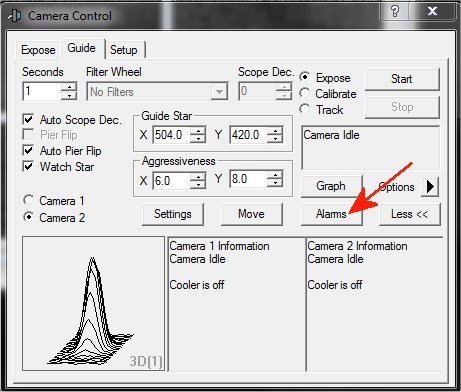This screenshot has height=392, width=461.
Task: Decrease Guide Star X value
Action: (198, 139)
